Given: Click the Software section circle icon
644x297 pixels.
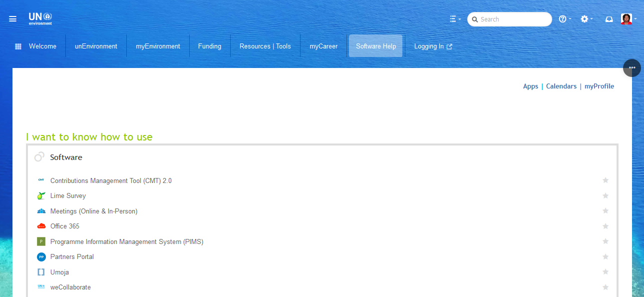Looking at the screenshot, I should point(39,157).
